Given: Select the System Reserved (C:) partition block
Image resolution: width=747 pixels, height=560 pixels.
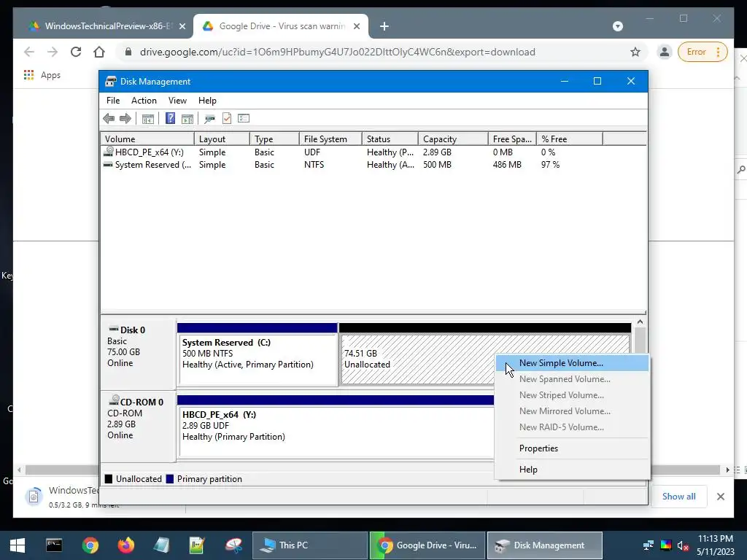Looking at the screenshot, I should click(x=258, y=359).
